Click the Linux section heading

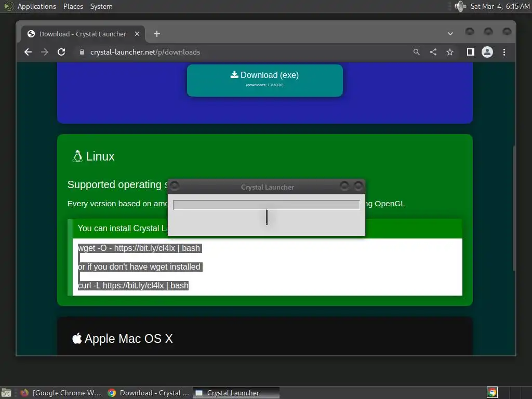[94, 156]
